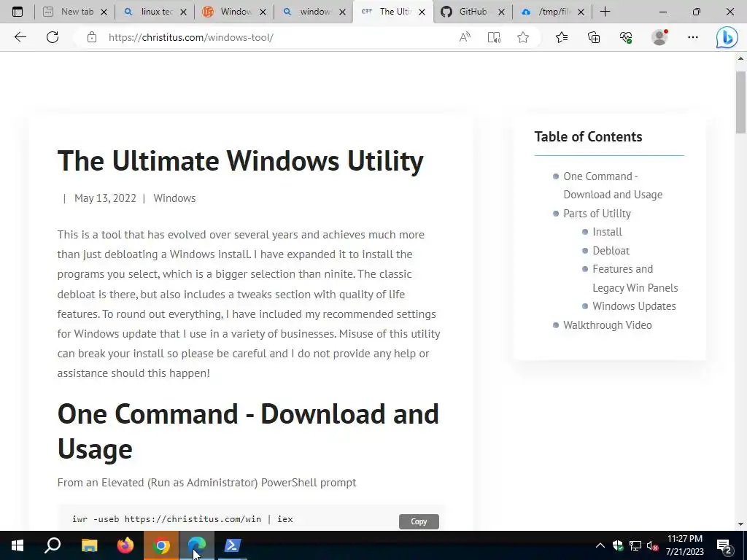Open the tab actions menu icon
The image size is (747, 560).
(18, 12)
